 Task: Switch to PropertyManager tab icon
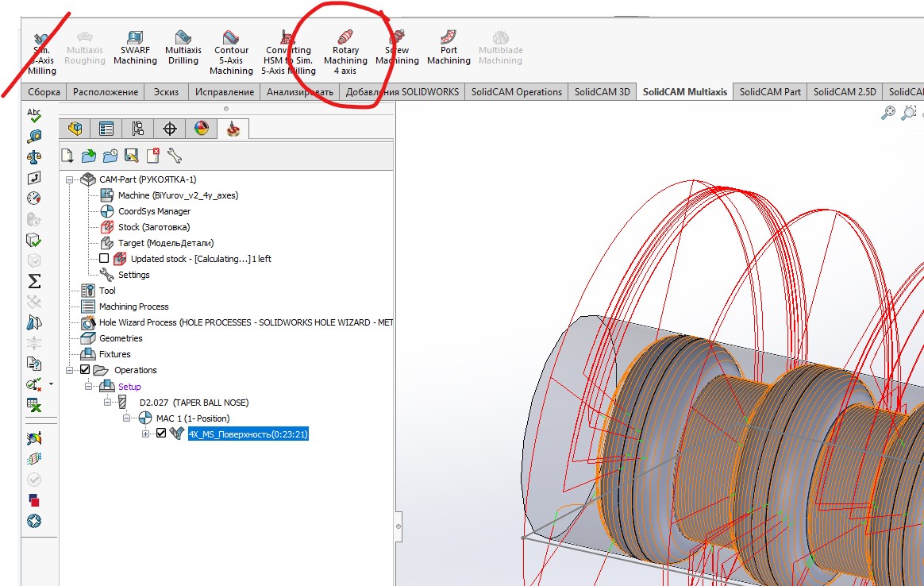[106, 129]
